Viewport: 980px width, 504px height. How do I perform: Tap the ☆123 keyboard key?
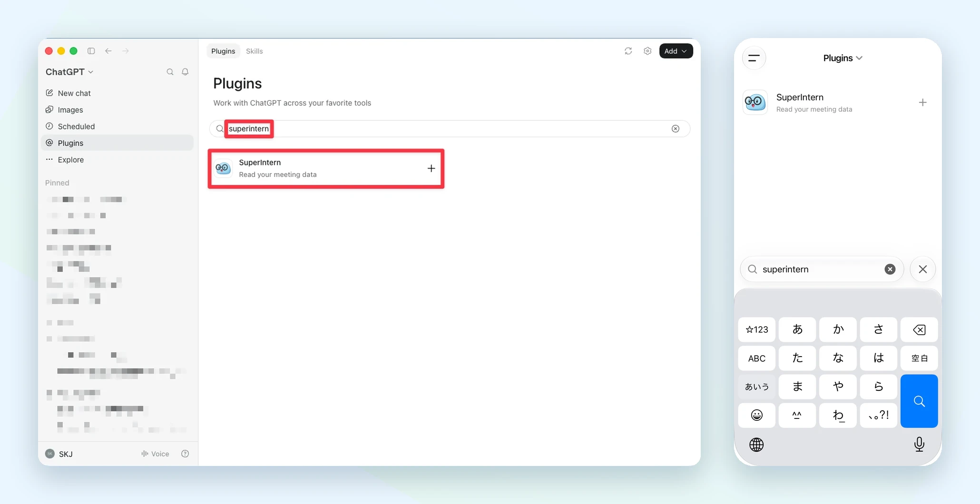(x=757, y=330)
